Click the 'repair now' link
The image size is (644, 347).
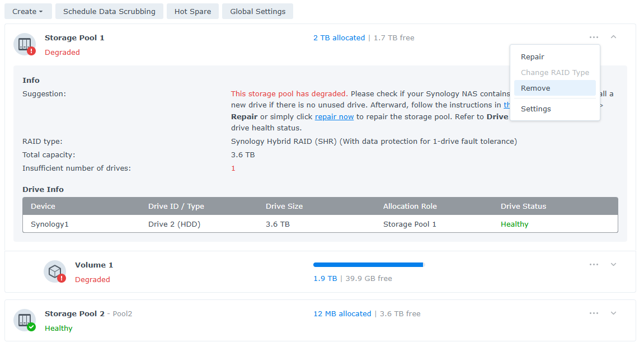pos(334,117)
